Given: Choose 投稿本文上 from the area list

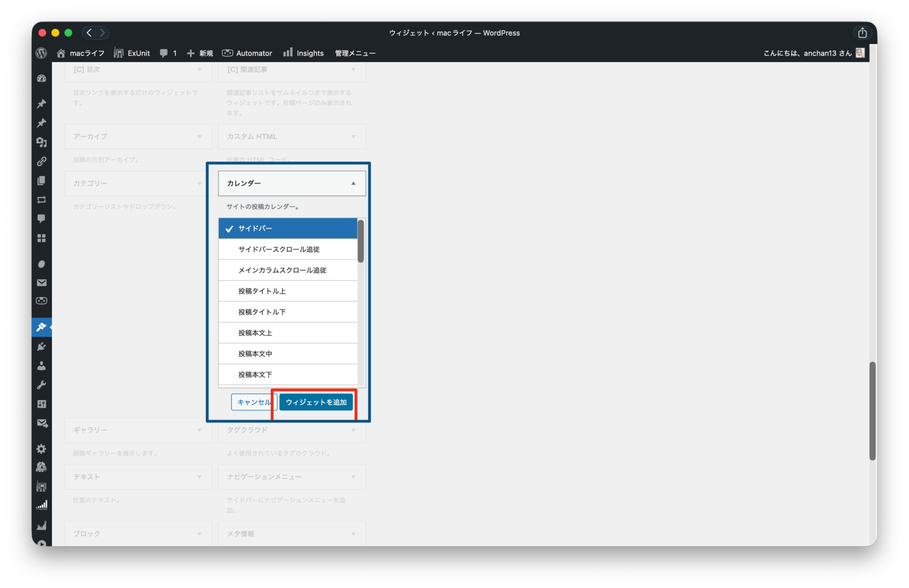Looking at the screenshot, I should (x=288, y=333).
